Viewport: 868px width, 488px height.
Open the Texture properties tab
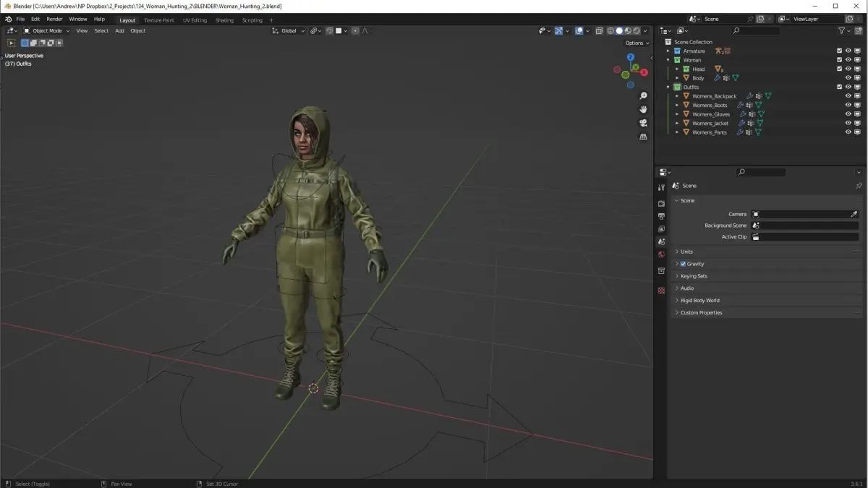[x=661, y=291]
